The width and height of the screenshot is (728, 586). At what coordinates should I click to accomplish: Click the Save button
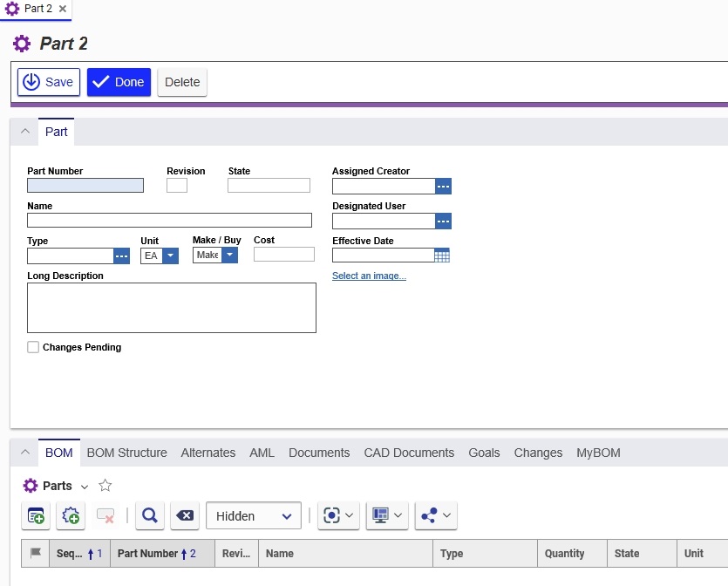[49, 82]
